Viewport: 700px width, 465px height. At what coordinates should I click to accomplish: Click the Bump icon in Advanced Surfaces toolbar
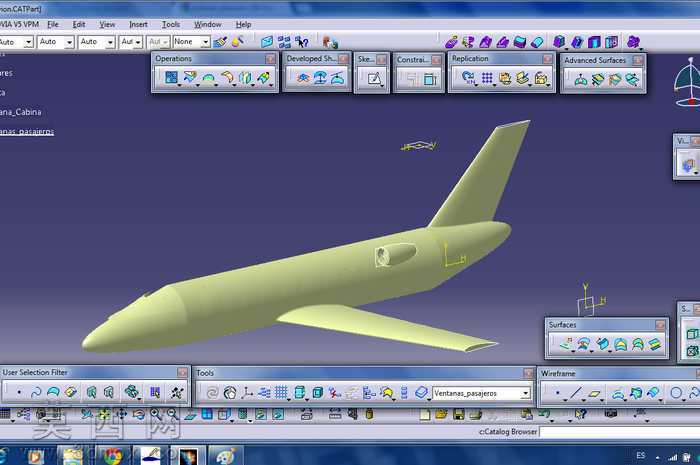click(580, 80)
